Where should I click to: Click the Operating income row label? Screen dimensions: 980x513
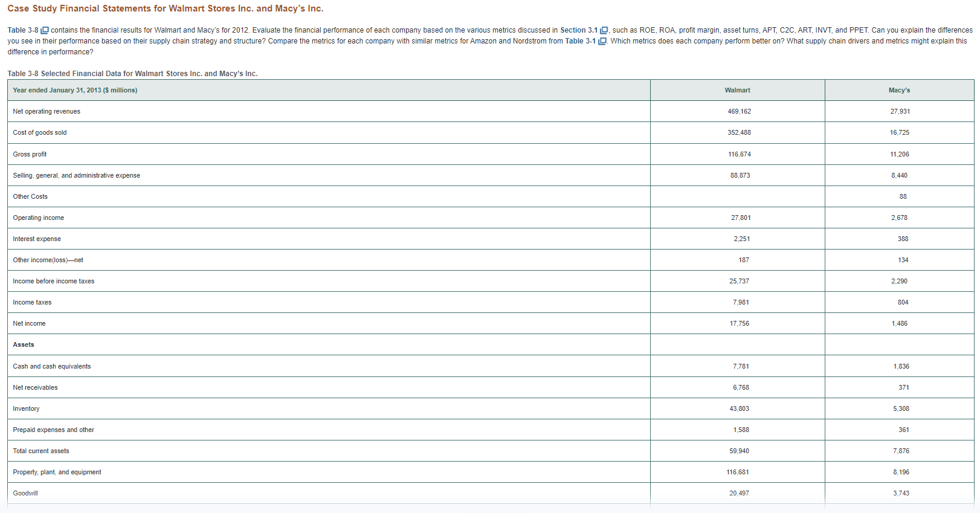pyautogui.click(x=38, y=218)
